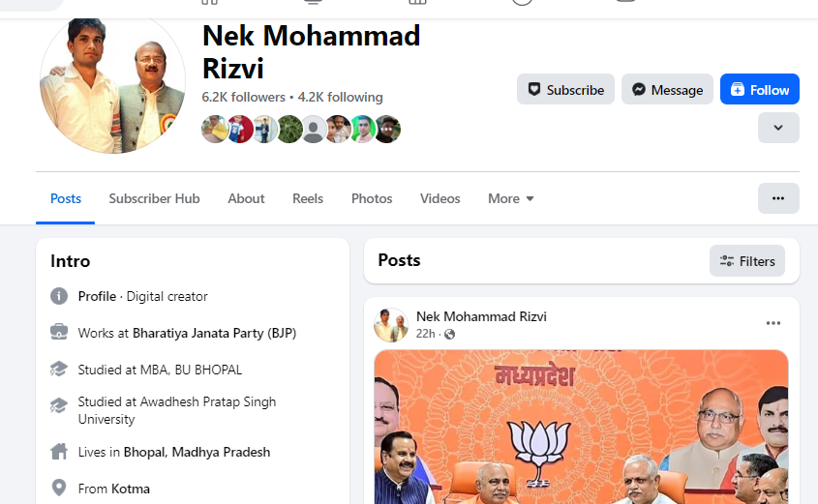Viewport: 818px width, 504px height.
Task: Click the large profile picture
Action: click(112, 83)
